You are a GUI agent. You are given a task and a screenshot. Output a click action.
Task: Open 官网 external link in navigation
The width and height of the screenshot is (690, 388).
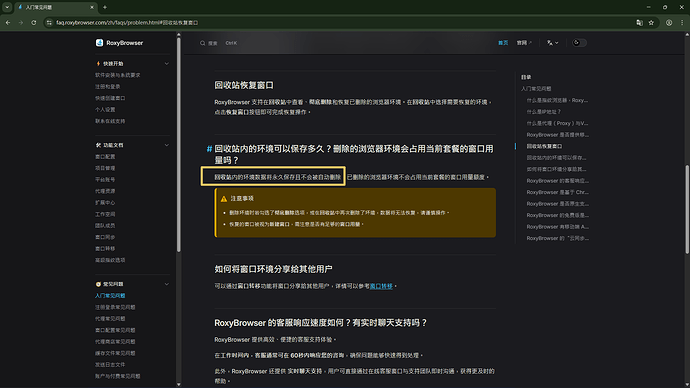524,43
